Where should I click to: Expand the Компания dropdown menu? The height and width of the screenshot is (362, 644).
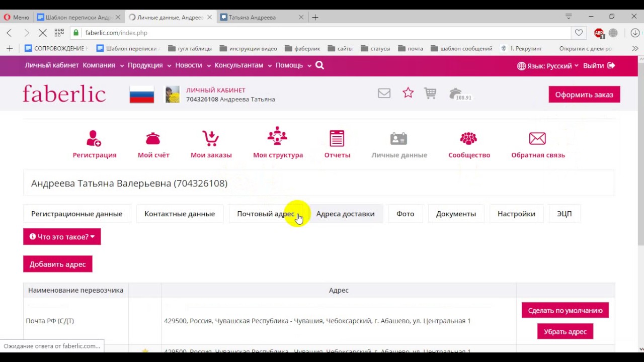(103, 65)
